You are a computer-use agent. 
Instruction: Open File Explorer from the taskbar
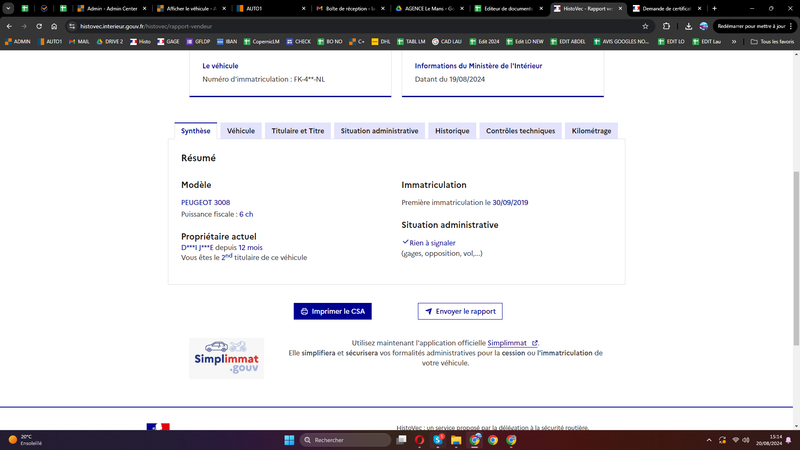(456, 440)
